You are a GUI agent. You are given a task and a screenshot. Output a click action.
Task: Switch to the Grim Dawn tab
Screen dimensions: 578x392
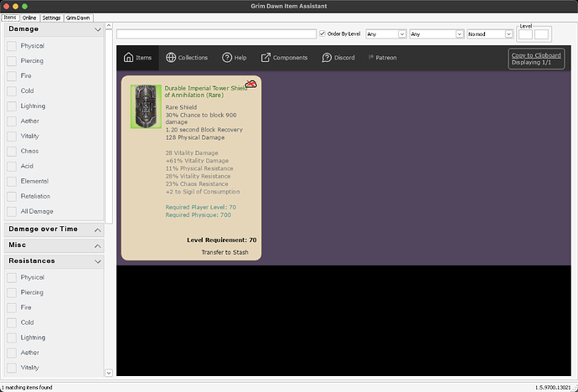click(x=78, y=18)
